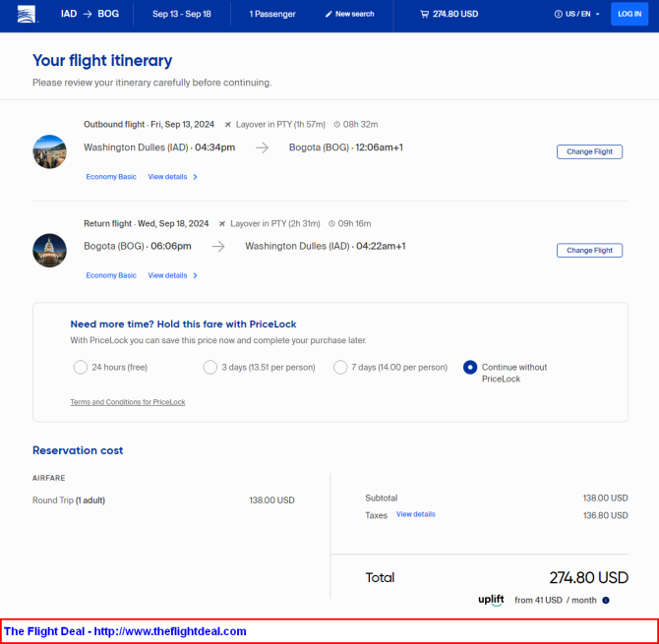This screenshot has height=644, width=659.
Task: Open the US / EN language dropdown arrow
Action: pyautogui.click(x=598, y=15)
